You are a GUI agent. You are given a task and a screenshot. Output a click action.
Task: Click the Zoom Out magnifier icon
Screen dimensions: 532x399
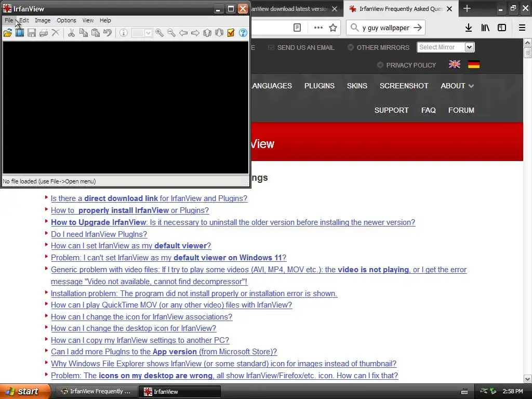coord(171,33)
